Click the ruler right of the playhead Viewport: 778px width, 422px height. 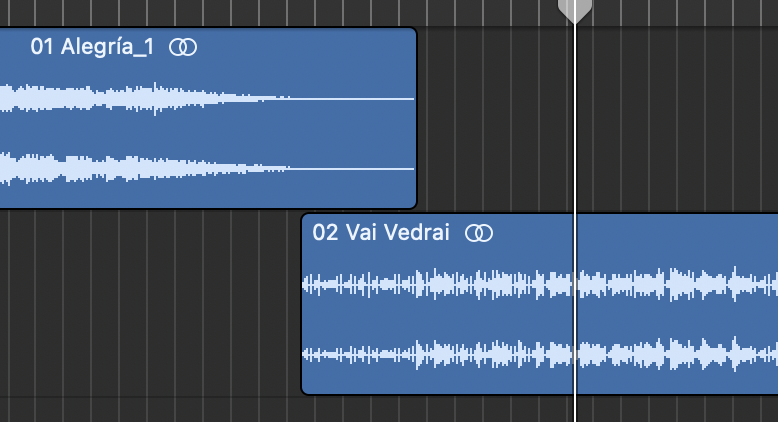[x=680, y=11]
